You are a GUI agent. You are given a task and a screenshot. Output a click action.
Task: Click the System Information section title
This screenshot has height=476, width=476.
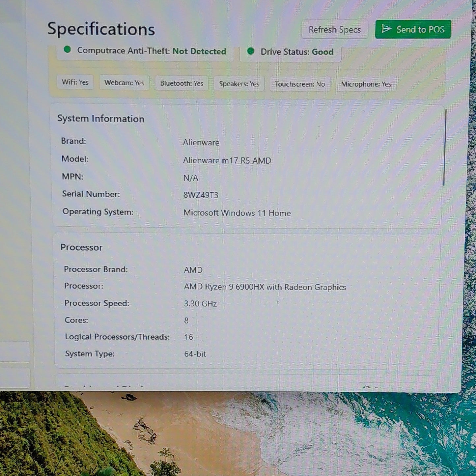[x=101, y=119]
